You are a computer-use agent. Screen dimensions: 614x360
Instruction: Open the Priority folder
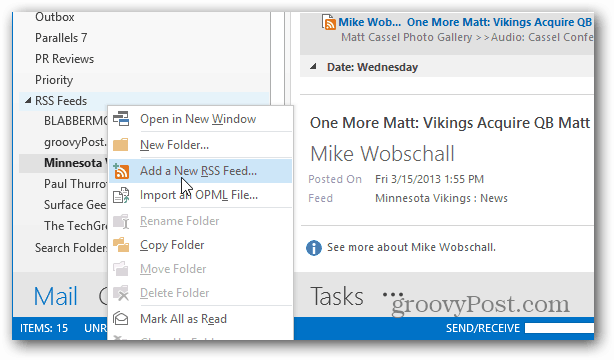tap(54, 80)
